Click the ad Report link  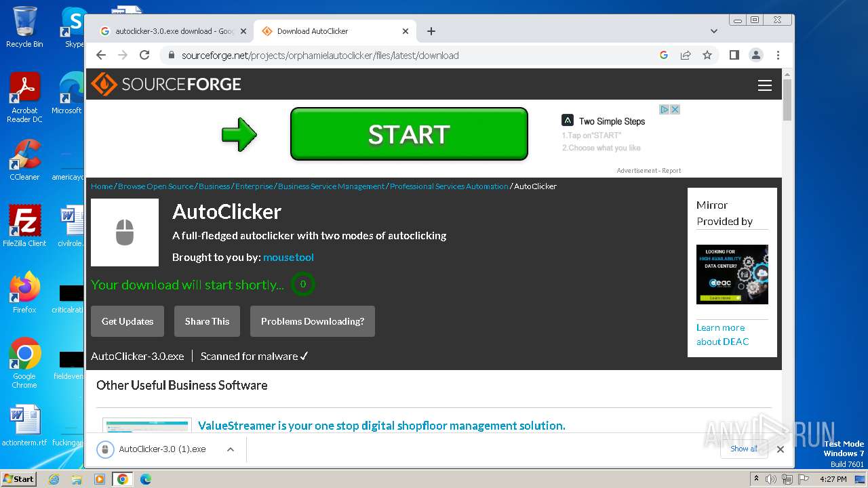671,171
